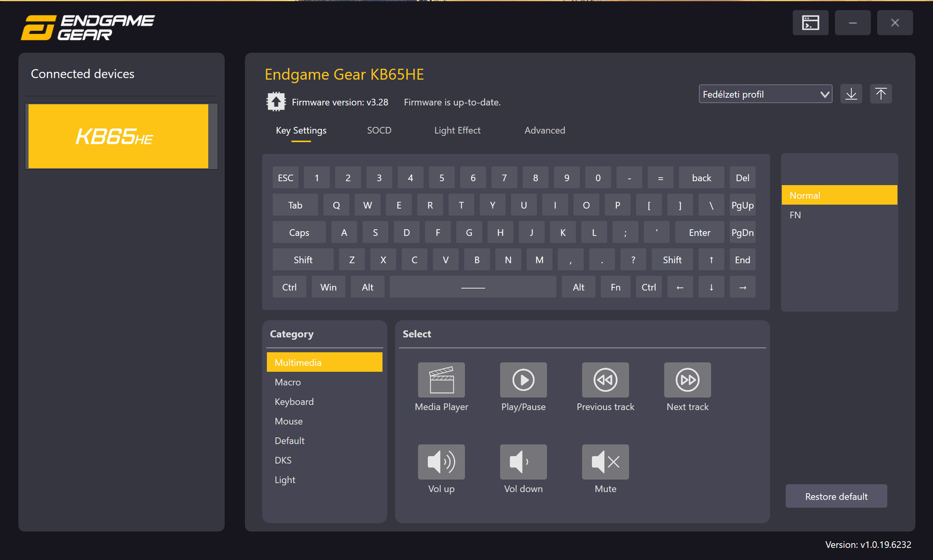This screenshot has height=560, width=933.
Task: Select the Light category
Action: [x=324, y=479]
